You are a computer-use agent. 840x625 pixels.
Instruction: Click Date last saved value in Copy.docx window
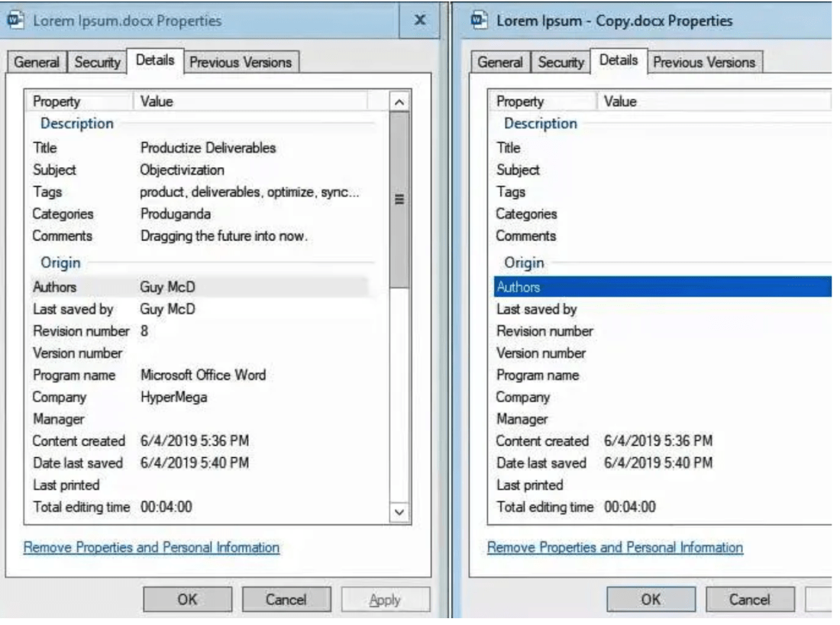pos(658,462)
